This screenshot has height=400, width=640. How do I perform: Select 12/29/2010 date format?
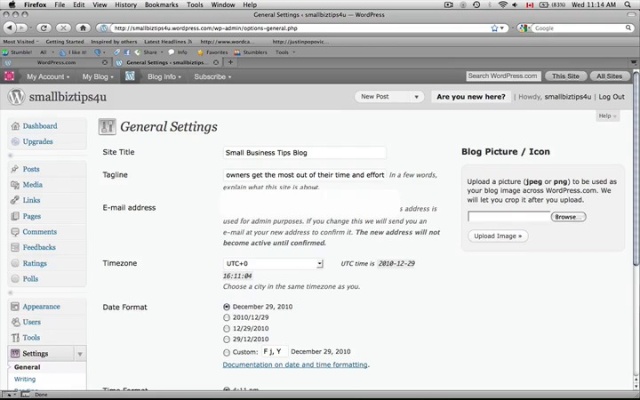point(227,329)
